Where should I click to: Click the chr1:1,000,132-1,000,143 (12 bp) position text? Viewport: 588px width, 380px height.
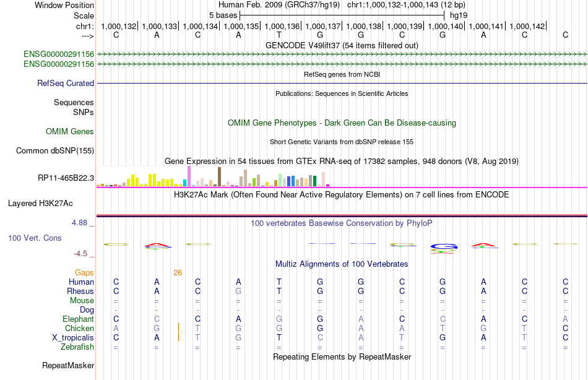[406, 5]
